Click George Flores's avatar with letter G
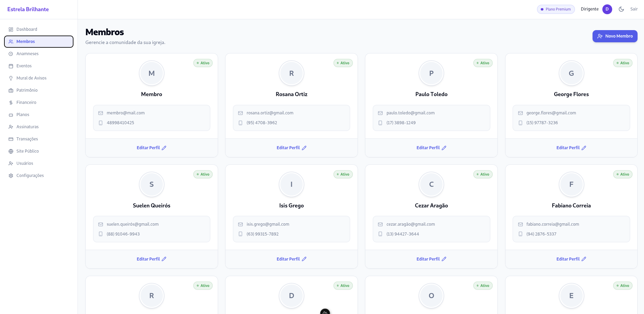644x314 pixels. click(571, 73)
